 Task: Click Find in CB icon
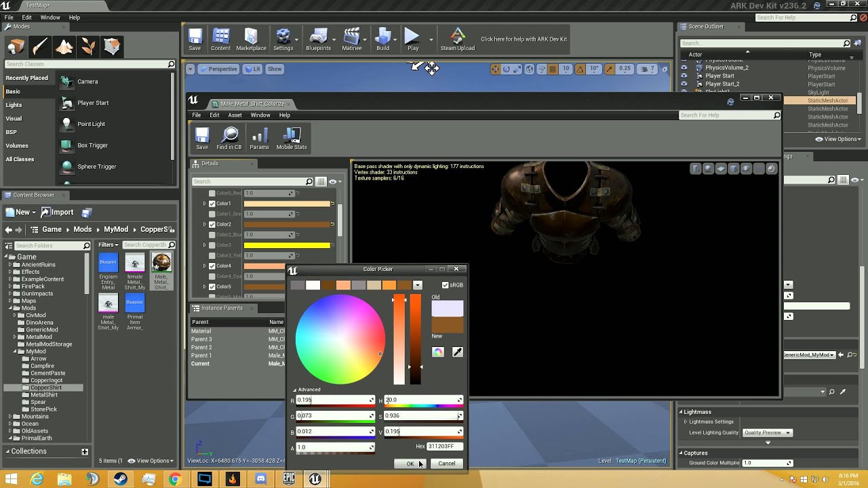tap(229, 138)
